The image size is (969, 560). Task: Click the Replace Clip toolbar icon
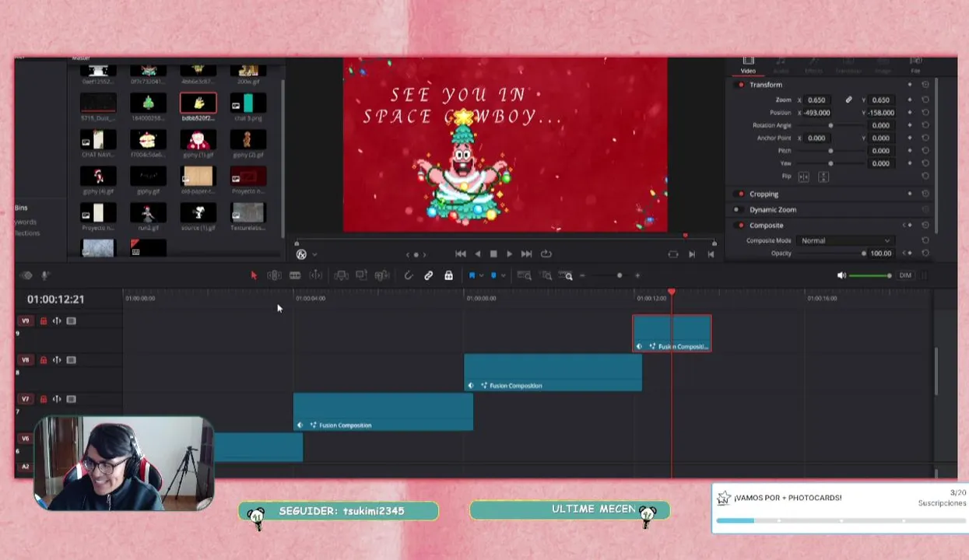(381, 275)
